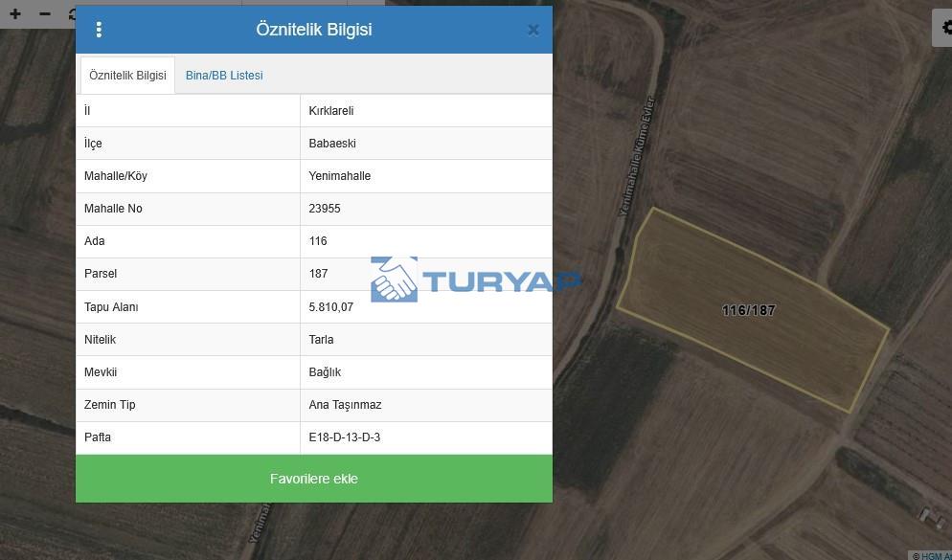
Task: Click the Nitelik label
Action: click(100, 340)
